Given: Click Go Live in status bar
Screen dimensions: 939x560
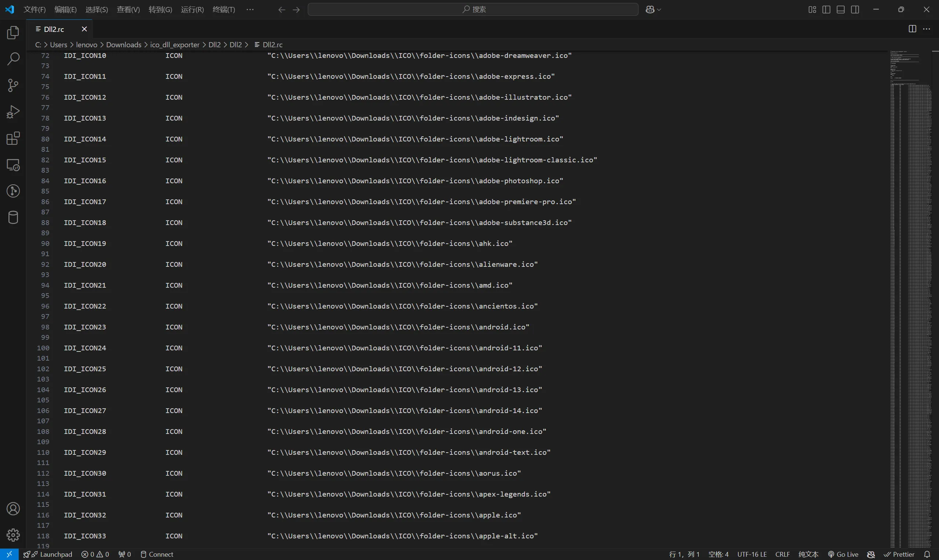Looking at the screenshot, I should pos(843,554).
